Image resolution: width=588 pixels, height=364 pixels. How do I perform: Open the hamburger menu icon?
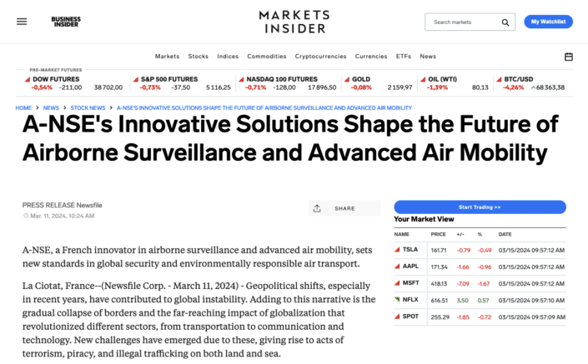click(22, 22)
